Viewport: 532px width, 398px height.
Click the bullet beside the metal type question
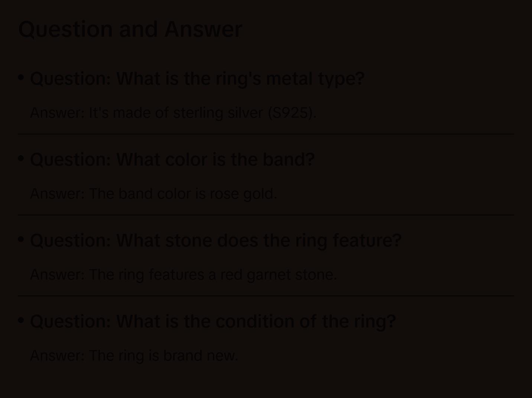21,77
